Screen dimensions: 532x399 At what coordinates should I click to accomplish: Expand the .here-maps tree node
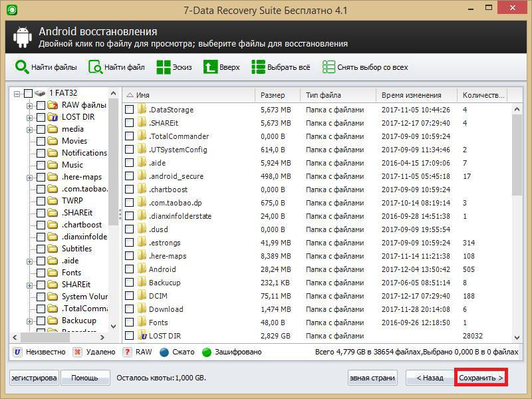coord(29,178)
